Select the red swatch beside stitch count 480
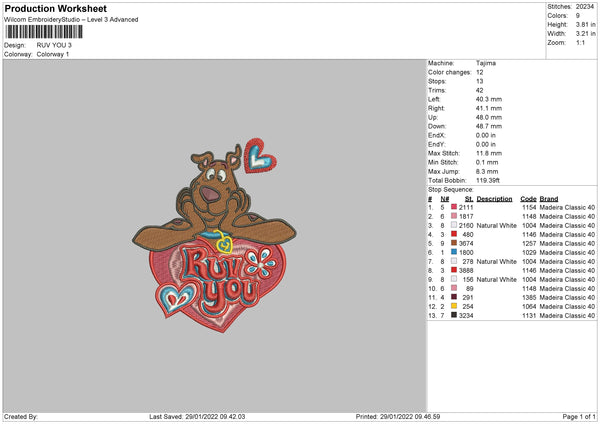The height and width of the screenshot is (424, 600). point(454,234)
